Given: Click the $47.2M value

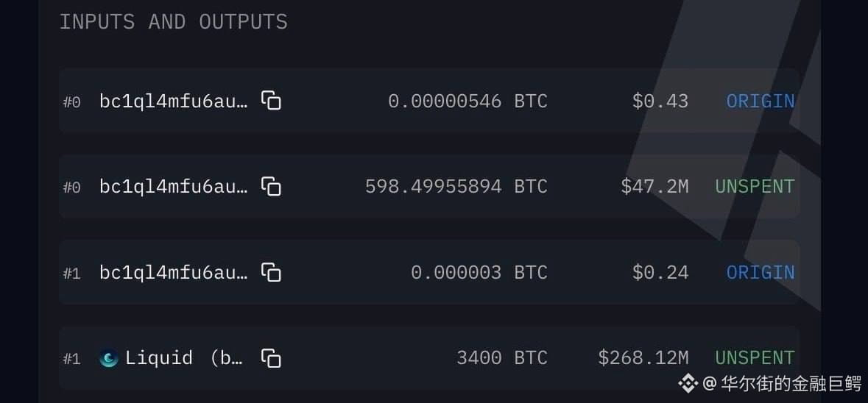Looking at the screenshot, I should point(655,187).
